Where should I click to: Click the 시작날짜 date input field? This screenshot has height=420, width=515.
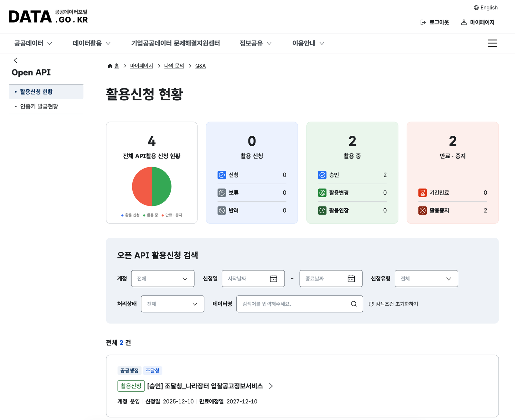pyautogui.click(x=253, y=278)
